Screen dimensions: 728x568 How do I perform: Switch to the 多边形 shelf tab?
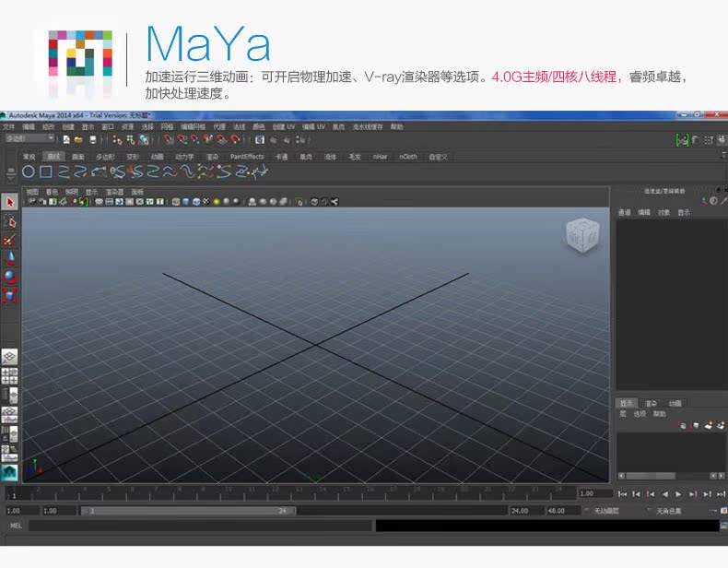coord(105,157)
